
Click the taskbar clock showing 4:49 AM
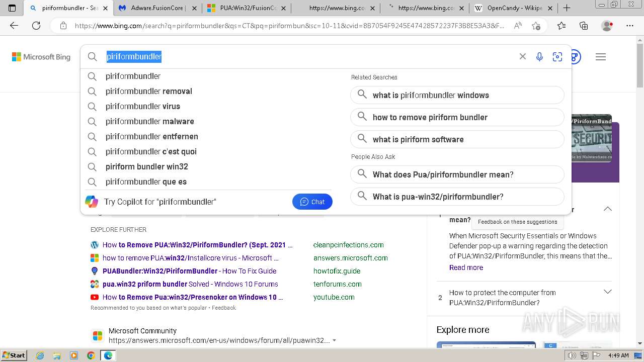pos(618,355)
